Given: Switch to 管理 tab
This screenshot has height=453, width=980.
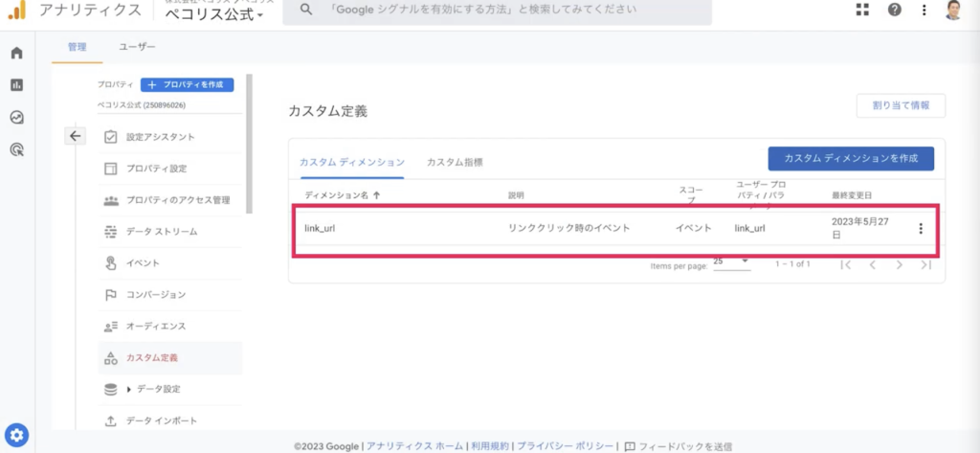Looking at the screenshot, I should pos(77,47).
